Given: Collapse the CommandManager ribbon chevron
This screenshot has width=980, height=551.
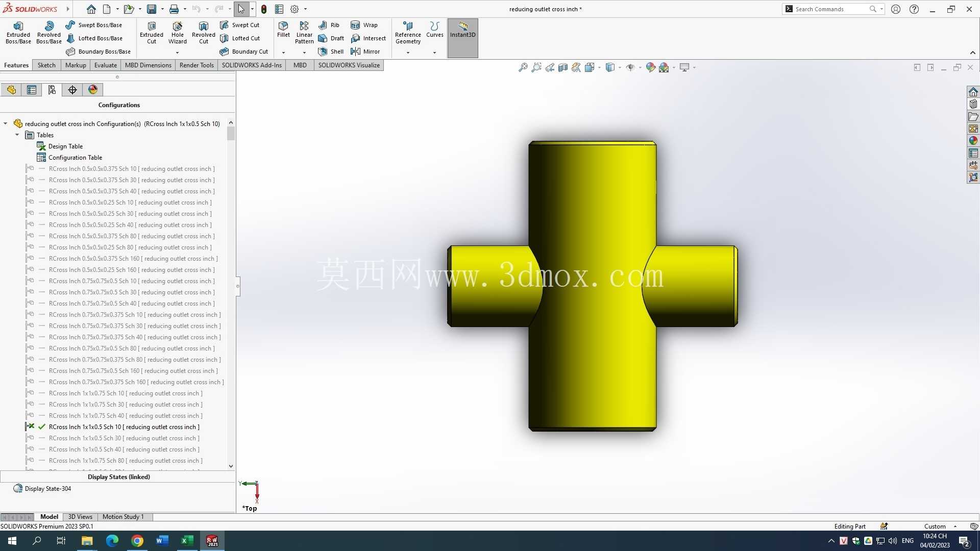Looking at the screenshot, I should click(973, 53).
